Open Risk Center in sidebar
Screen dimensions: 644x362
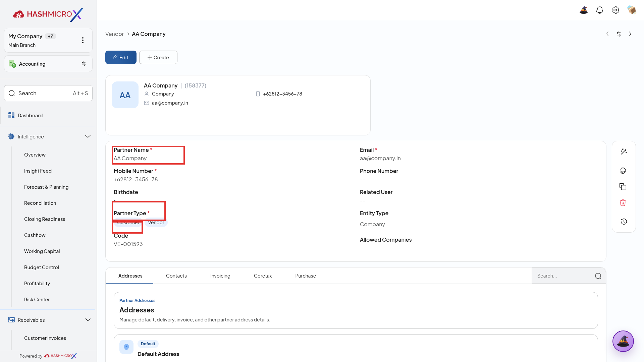(x=37, y=300)
